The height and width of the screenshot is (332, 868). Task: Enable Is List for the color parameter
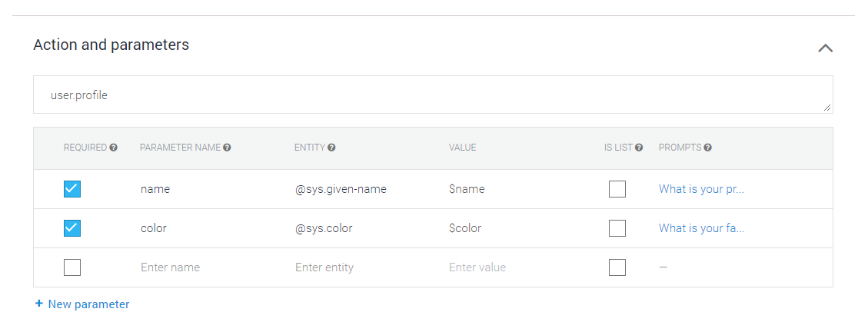617,228
